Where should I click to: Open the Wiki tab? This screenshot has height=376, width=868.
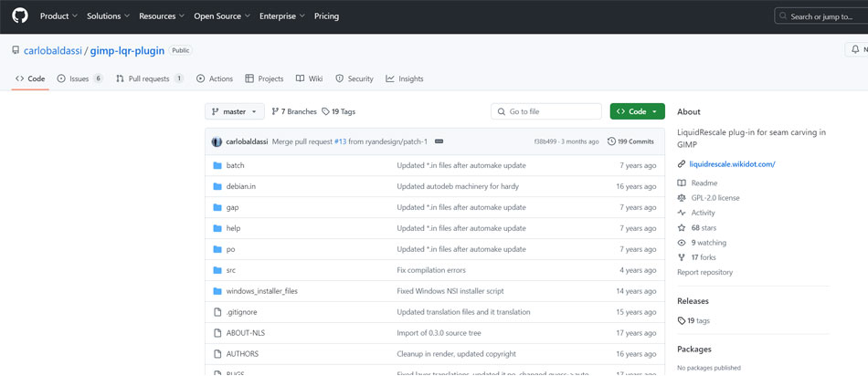[x=310, y=78]
